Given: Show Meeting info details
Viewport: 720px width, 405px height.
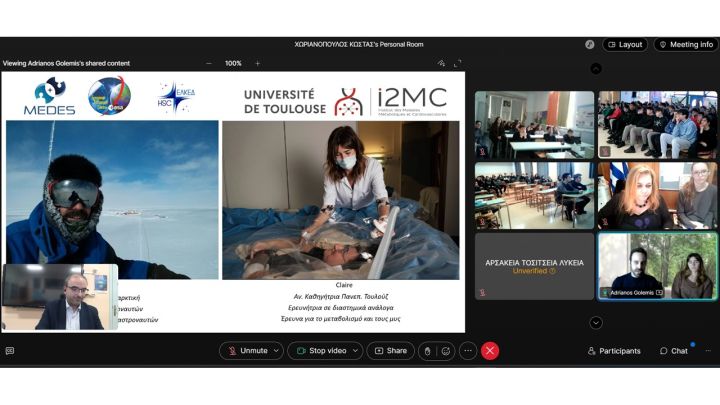Looking at the screenshot, I should point(686,44).
